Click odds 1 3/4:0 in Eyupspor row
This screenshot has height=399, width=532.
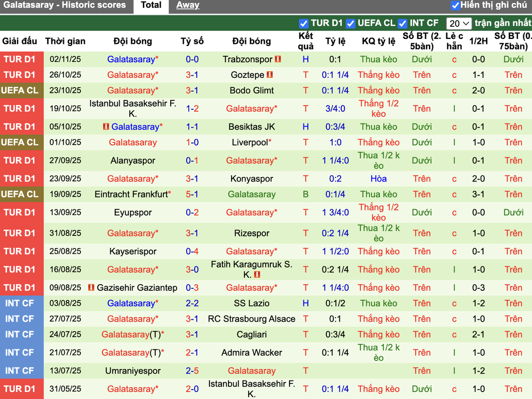pos(335,212)
